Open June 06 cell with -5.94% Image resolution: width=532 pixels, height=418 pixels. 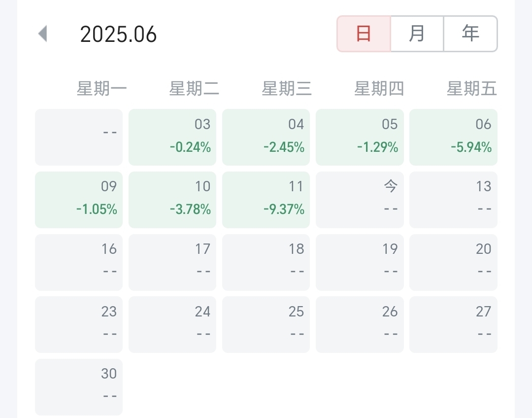pos(453,137)
